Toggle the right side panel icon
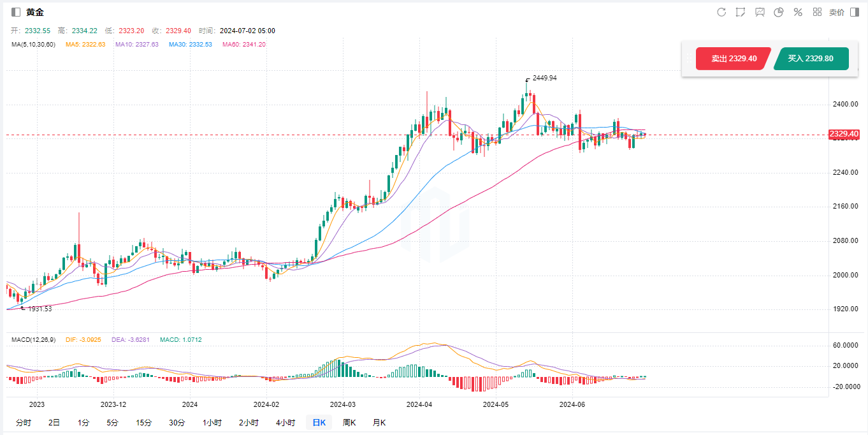The height and width of the screenshot is (435, 868). 854,12
